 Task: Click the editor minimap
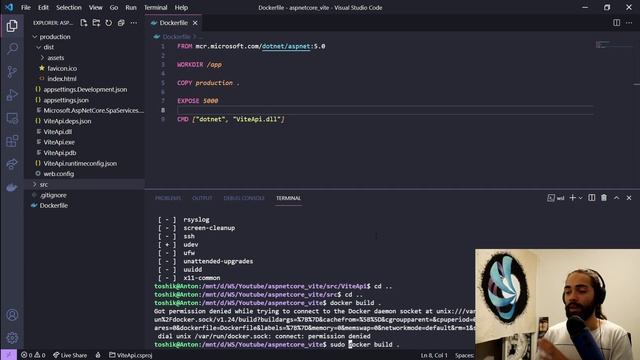pos(613,45)
